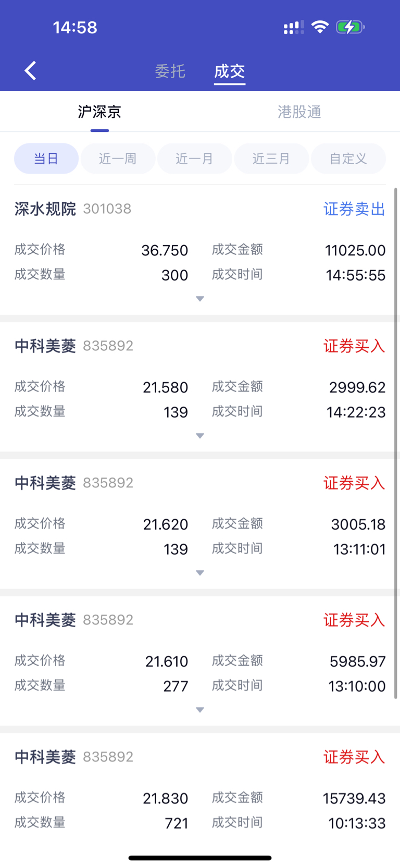Viewport: 400px width, 868px height.
Task: Tap the cellular signal icon
Action: point(294,28)
